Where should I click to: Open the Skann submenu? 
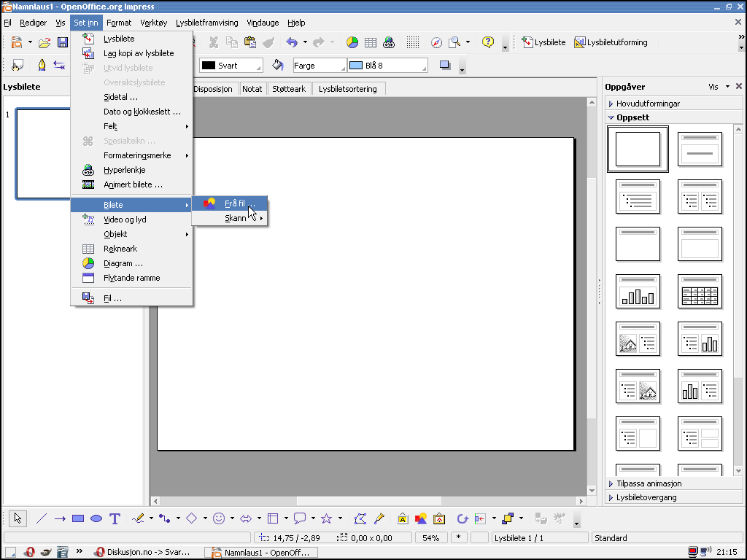pyautogui.click(x=230, y=218)
